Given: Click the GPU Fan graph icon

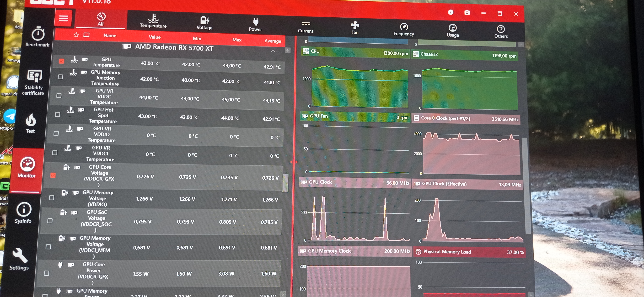Looking at the screenshot, I should click(x=305, y=116).
